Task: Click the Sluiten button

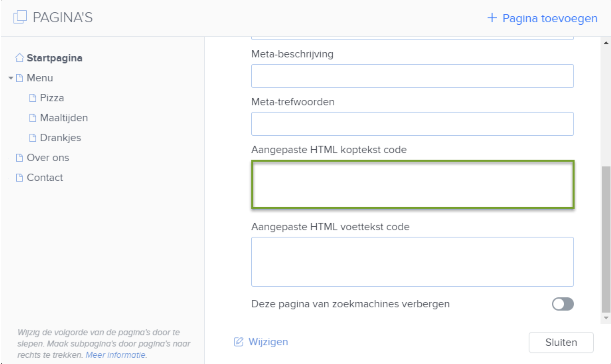Action: 561,342
